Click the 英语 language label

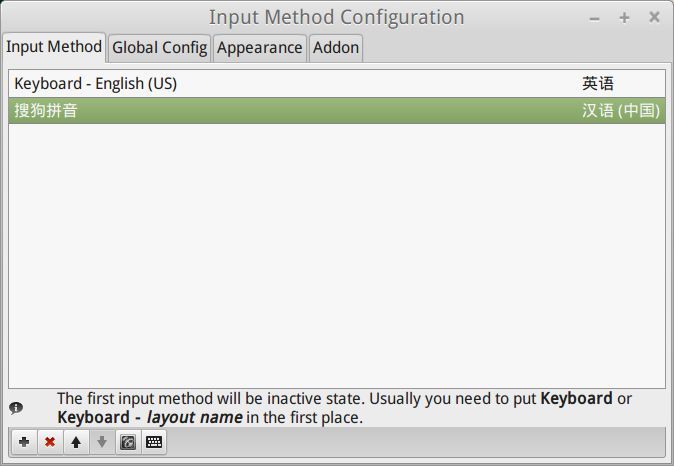(x=598, y=84)
